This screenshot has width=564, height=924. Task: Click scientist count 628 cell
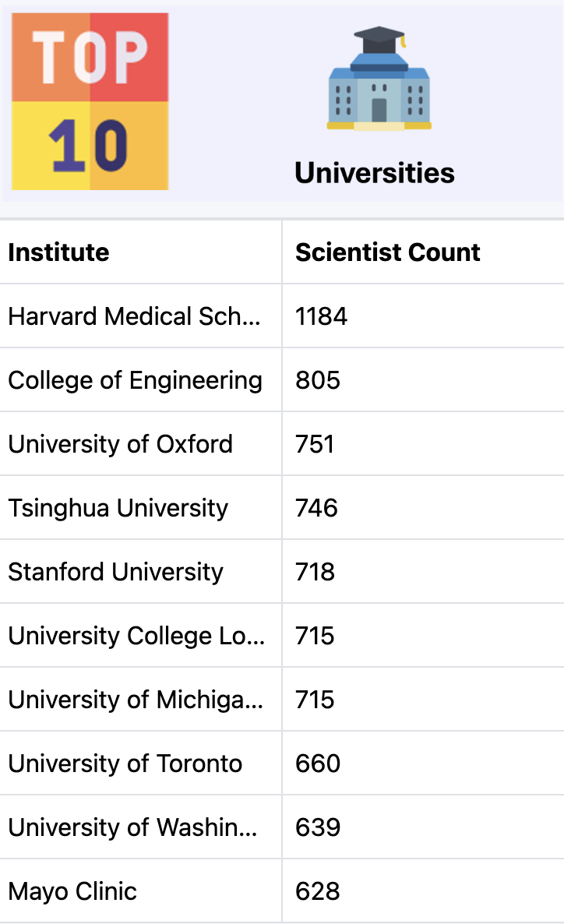click(x=318, y=891)
